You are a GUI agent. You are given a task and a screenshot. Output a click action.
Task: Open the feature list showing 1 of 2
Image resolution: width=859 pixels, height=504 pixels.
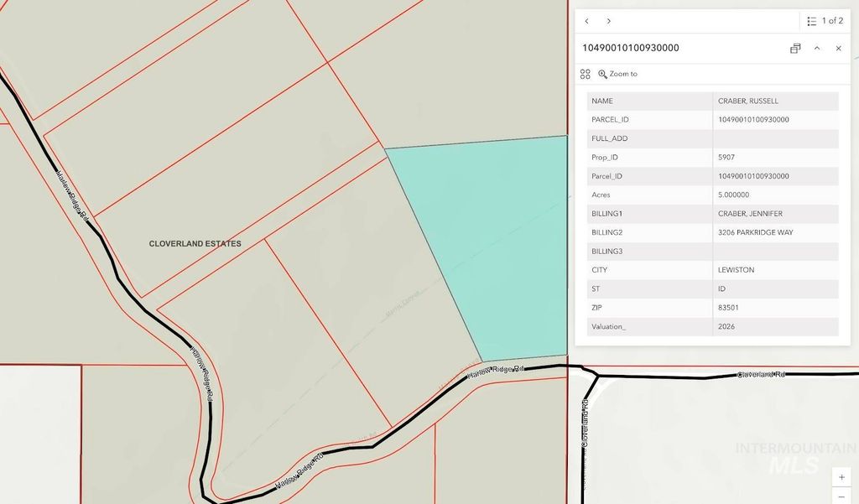[825, 21]
